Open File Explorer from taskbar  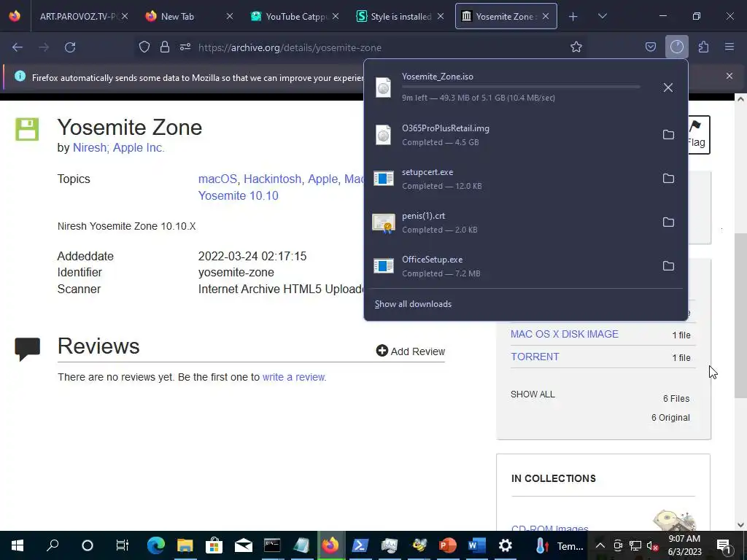point(185,545)
